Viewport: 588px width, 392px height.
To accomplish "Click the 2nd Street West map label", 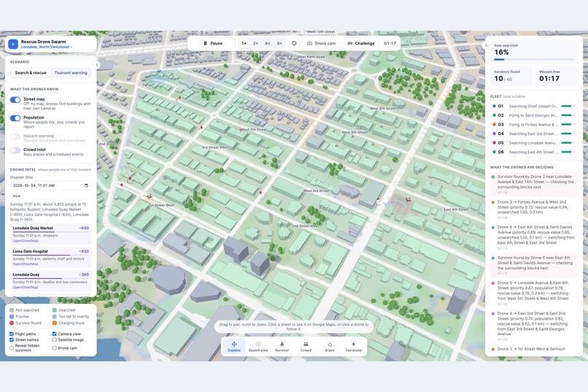I will 305,226.
